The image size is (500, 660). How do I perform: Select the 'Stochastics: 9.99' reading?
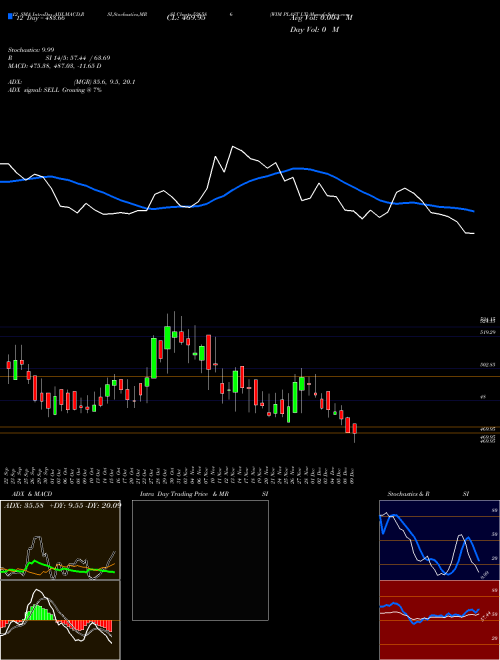click(x=31, y=50)
